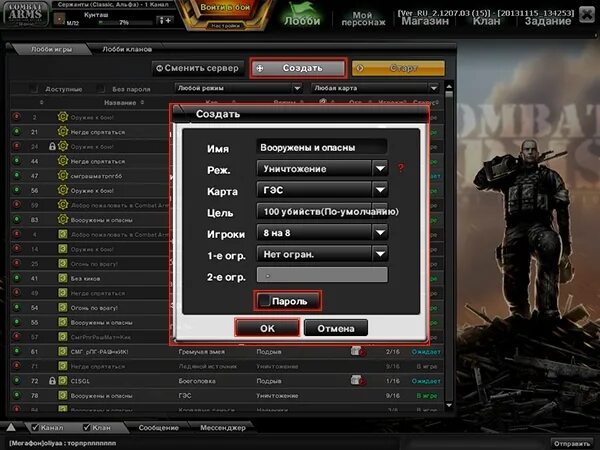This screenshot has height=450, width=600.
Task: Open the 1-е огр. Нет огран. dropdown
Action: [323, 254]
